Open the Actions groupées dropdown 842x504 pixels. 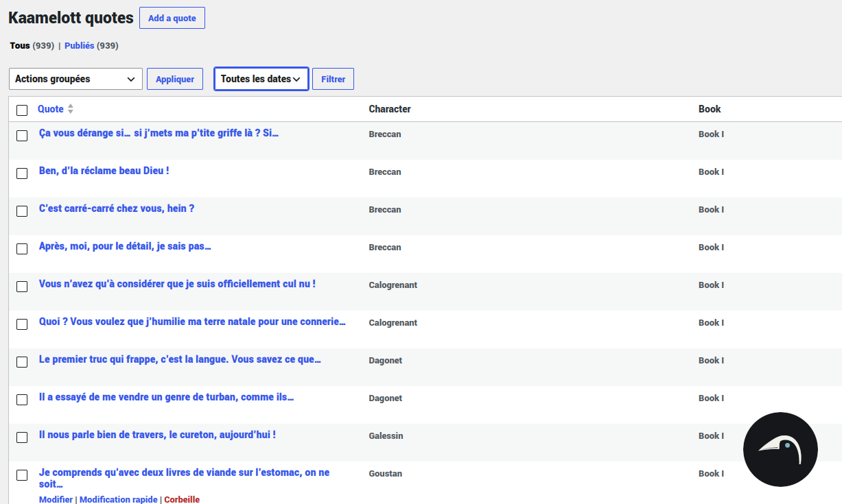[75, 79]
